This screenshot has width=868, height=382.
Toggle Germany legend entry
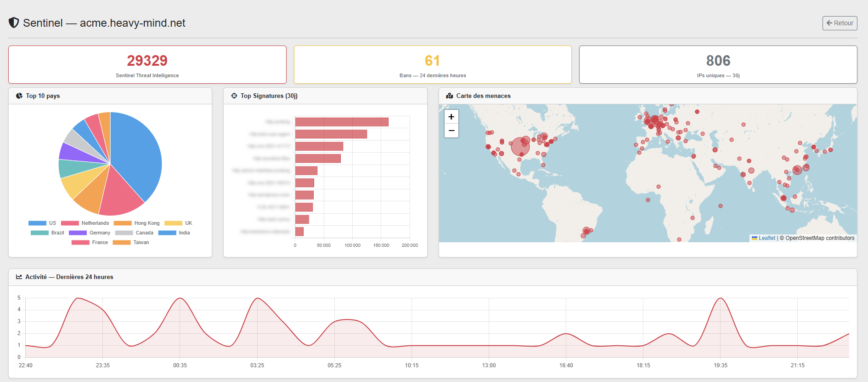[90, 233]
